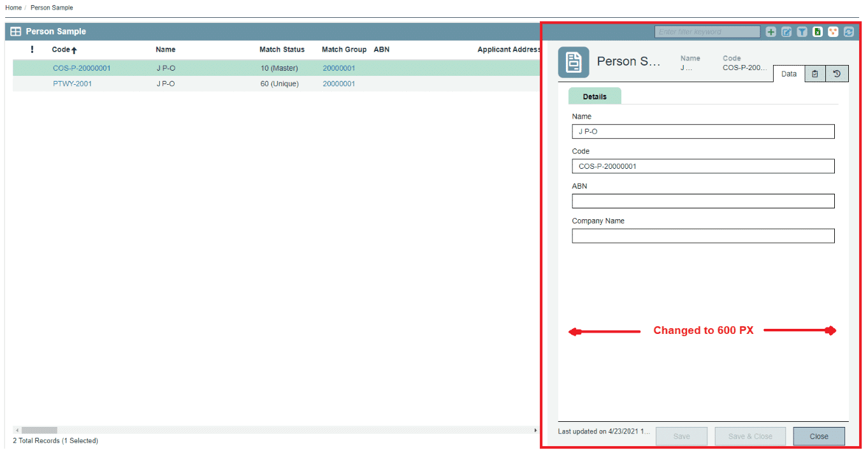Click the Company Name input field

pos(703,236)
